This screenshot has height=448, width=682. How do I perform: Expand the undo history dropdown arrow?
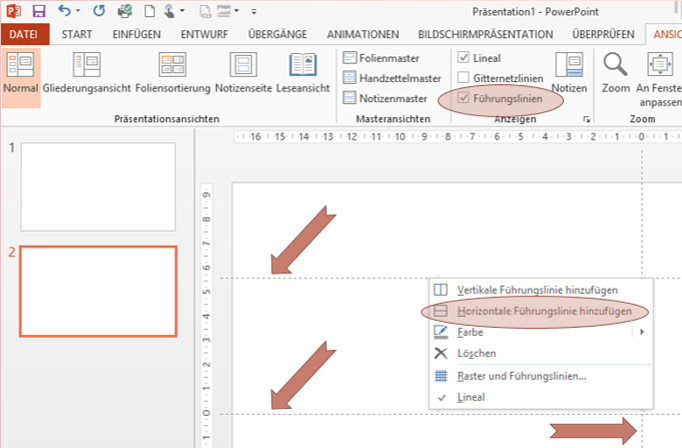[x=80, y=12]
